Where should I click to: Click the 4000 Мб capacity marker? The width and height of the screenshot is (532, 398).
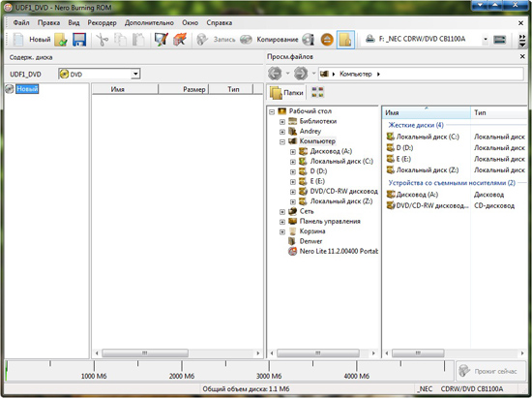click(356, 376)
